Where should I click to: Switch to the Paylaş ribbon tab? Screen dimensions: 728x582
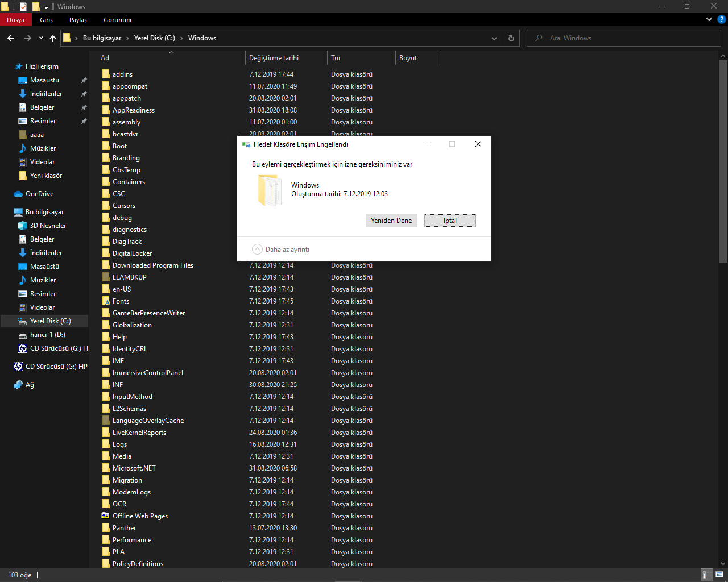[x=78, y=20]
